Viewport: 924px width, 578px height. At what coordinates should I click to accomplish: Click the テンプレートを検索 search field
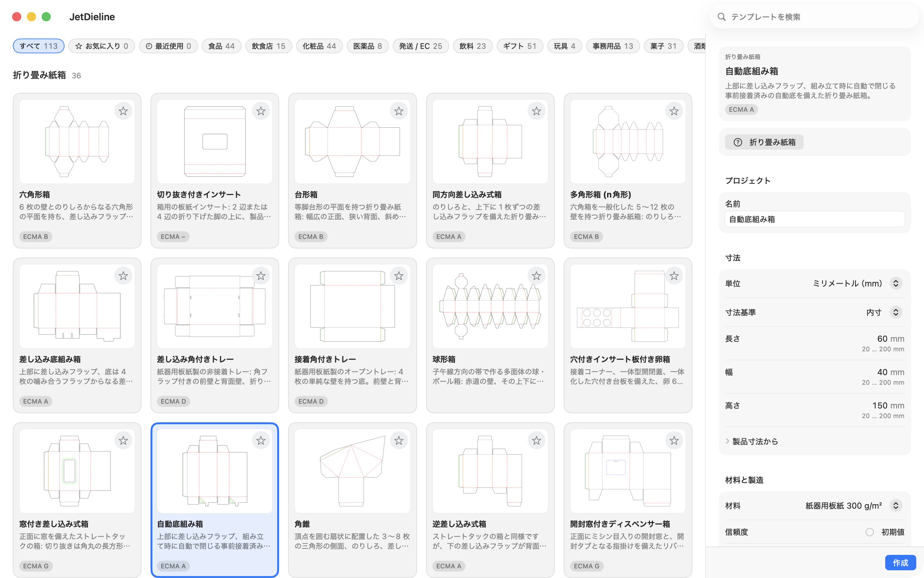click(x=814, y=17)
